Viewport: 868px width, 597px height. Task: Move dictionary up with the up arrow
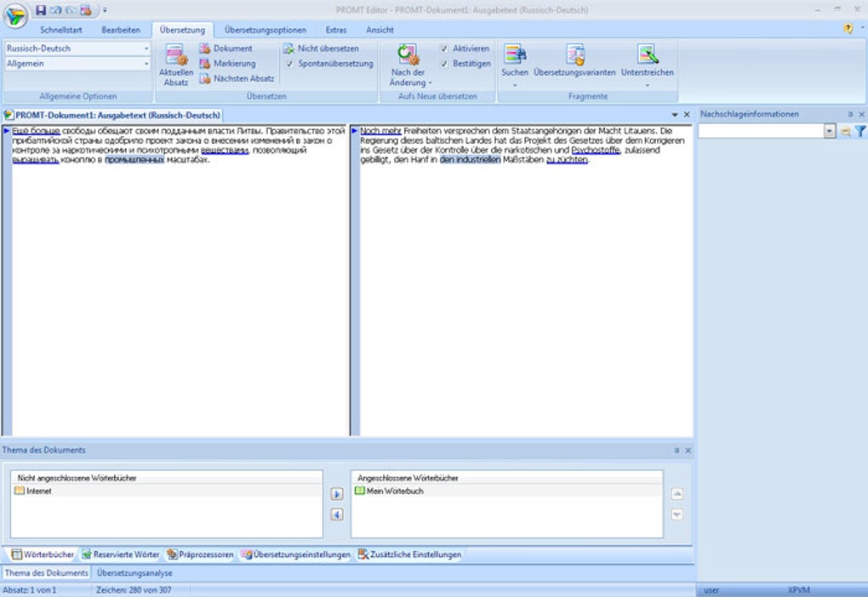(677, 493)
